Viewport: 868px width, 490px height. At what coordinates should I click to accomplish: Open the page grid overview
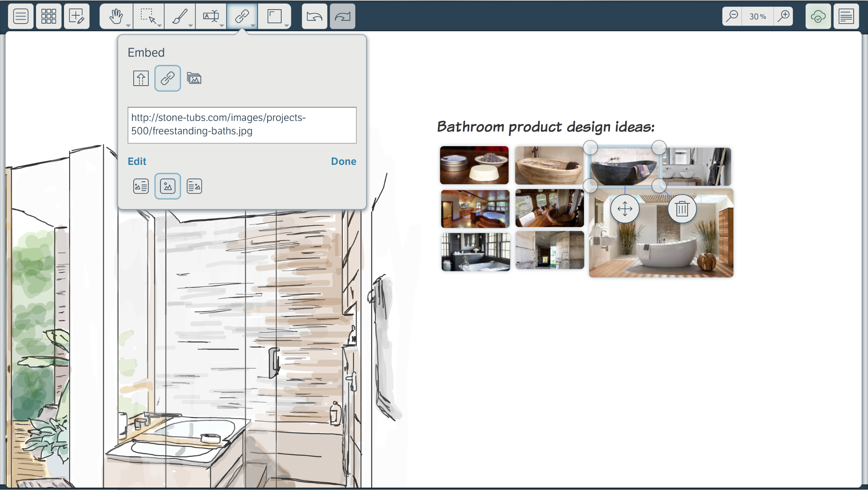[48, 16]
